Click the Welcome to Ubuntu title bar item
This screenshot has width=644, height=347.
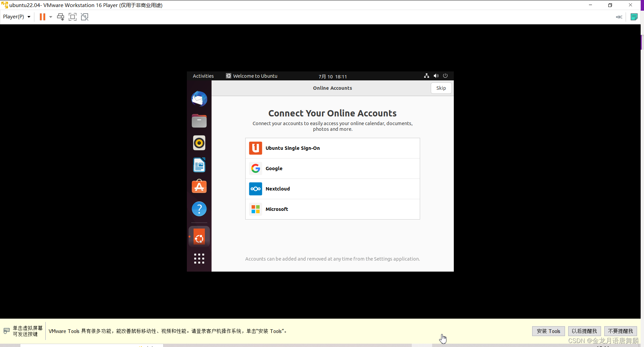pos(255,76)
